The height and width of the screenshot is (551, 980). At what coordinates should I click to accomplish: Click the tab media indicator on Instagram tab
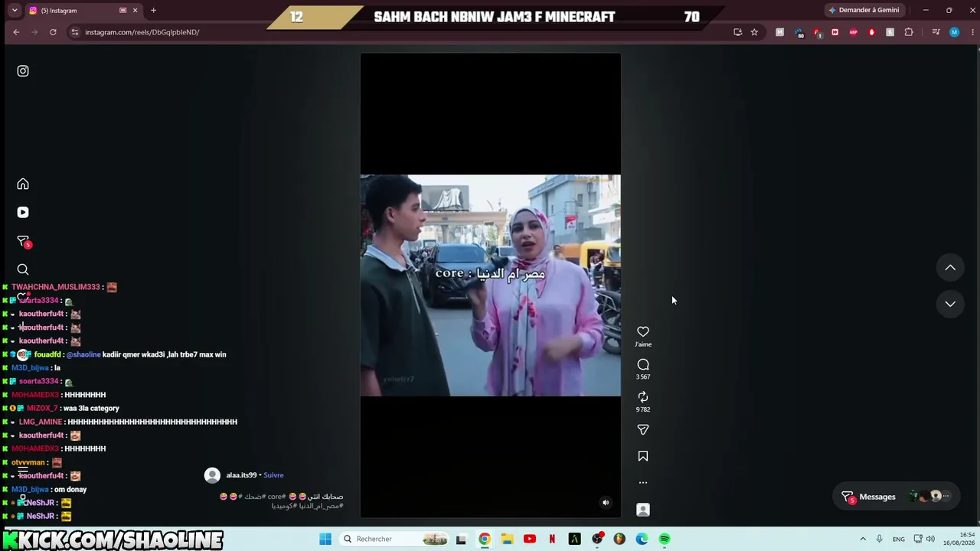(122, 11)
